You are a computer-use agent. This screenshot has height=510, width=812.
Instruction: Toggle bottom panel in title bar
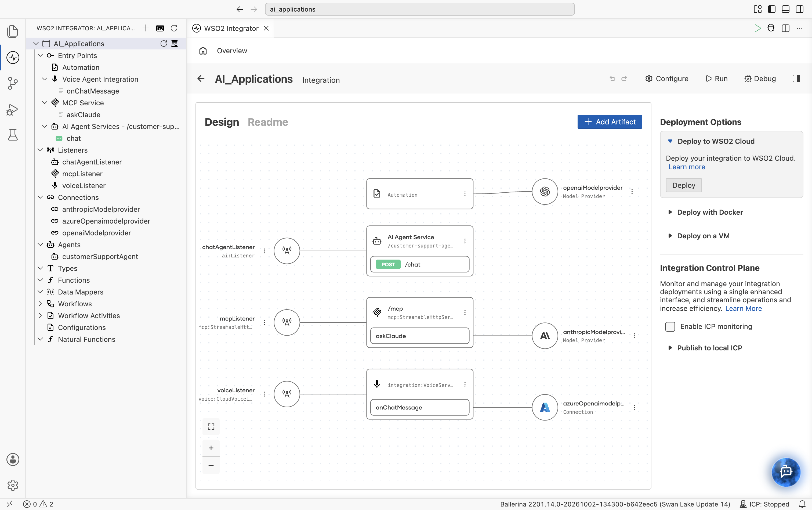click(786, 9)
